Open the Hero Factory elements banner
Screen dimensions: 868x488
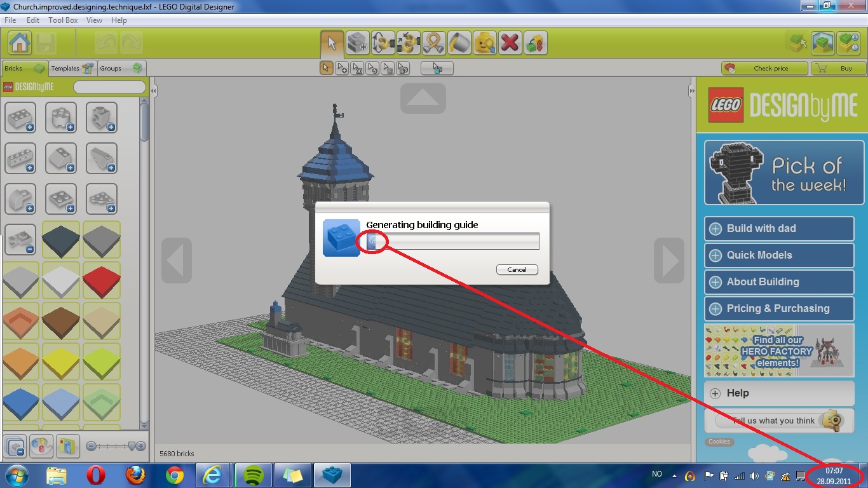779,350
